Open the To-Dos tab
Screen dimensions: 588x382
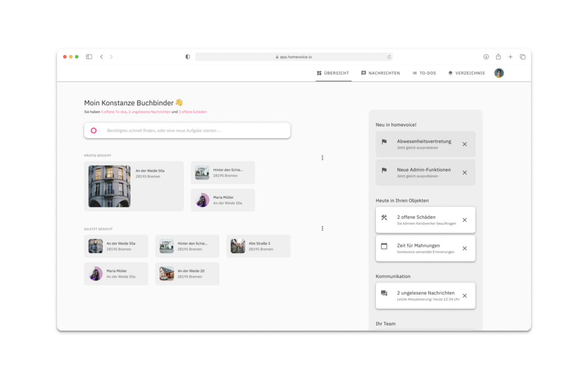pyautogui.click(x=424, y=73)
